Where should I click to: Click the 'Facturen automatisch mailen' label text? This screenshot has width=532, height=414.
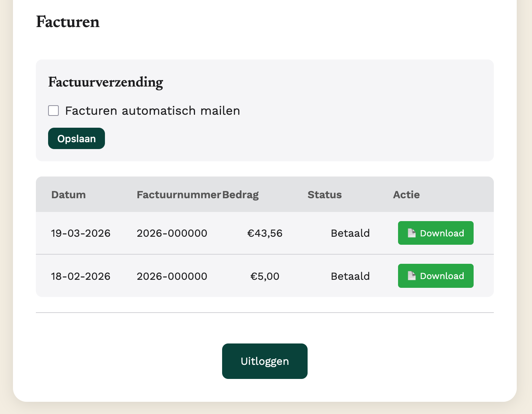pos(152,111)
